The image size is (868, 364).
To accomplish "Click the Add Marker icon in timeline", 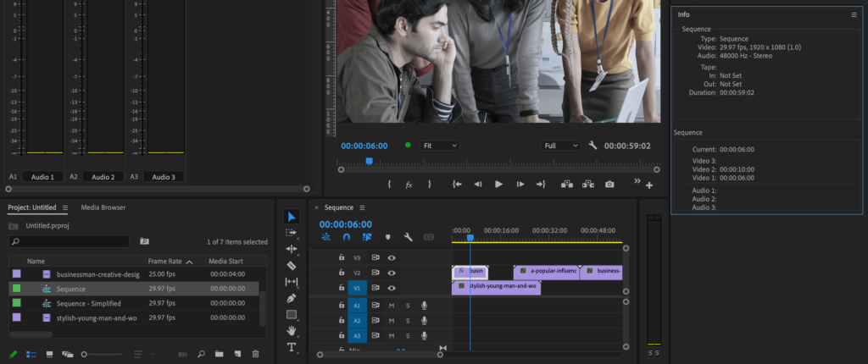I will pyautogui.click(x=388, y=238).
